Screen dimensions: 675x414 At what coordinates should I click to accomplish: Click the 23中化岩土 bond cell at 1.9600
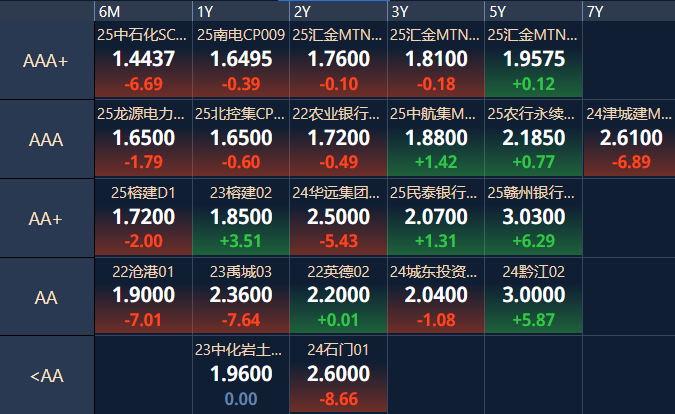(x=241, y=374)
